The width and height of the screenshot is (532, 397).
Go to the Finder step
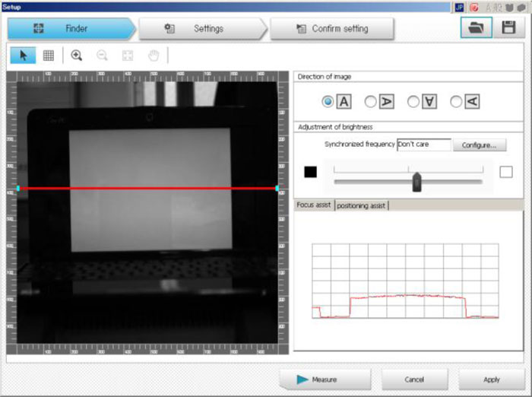pos(71,29)
